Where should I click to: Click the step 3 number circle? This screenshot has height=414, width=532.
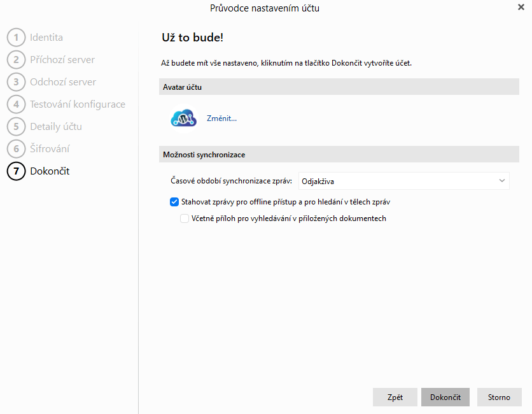pos(16,82)
